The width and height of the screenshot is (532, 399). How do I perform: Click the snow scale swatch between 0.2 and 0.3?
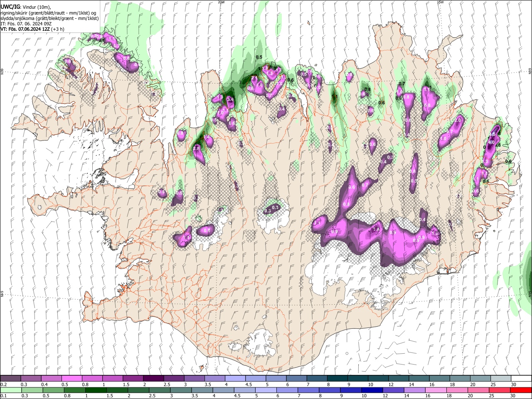point(11,379)
